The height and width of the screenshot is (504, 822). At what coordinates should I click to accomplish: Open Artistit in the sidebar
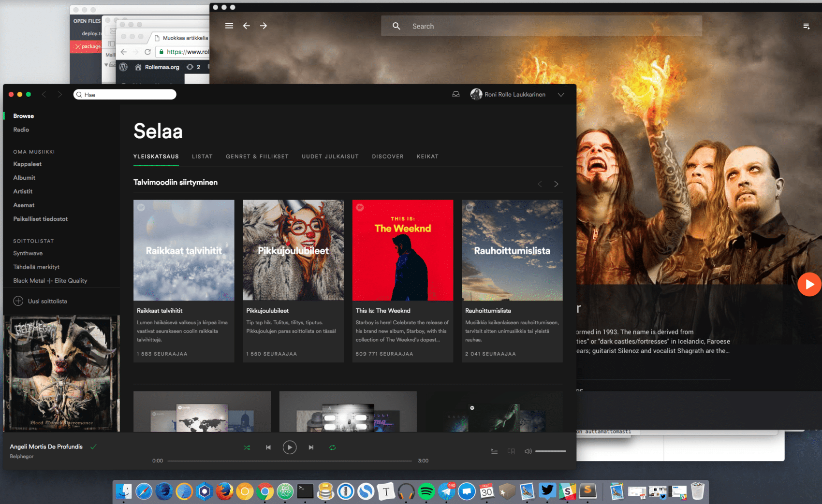[23, 191]
